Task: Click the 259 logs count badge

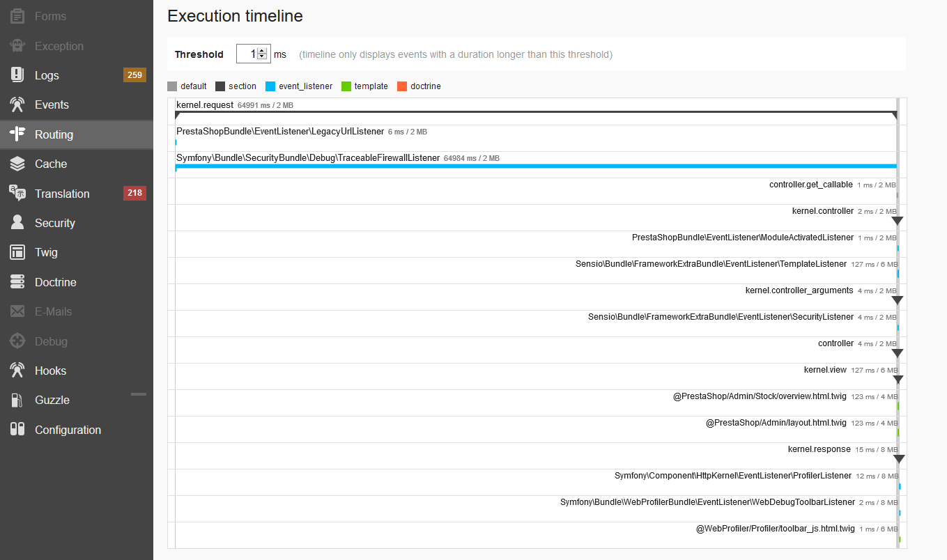Action: tap(134, 75)
